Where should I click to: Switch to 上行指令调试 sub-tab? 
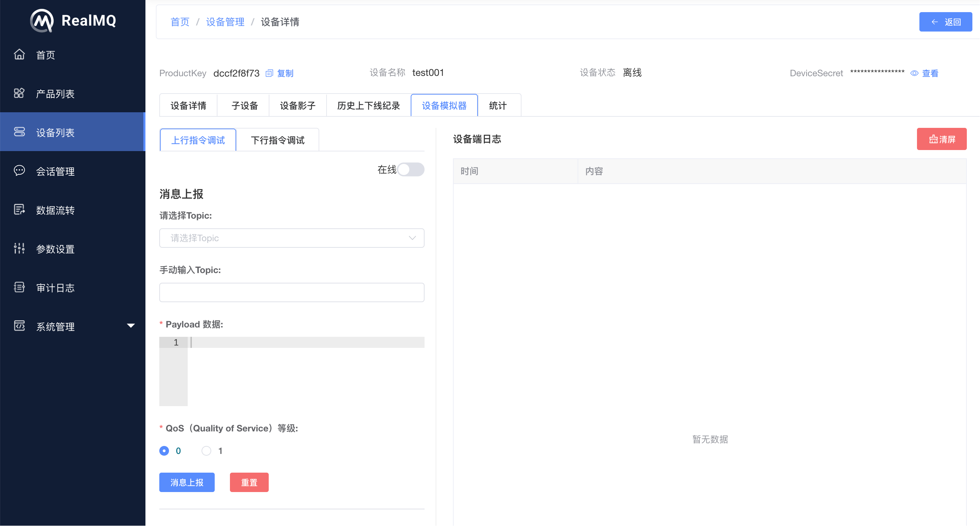pyautogui.click(x=198, y=140)
